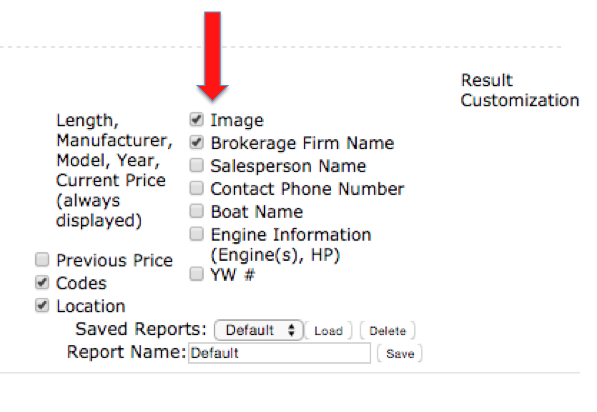Screen dimensions: 597x412
Task: Click the Length, Manufacturer always displayed text
Action: 114,170
